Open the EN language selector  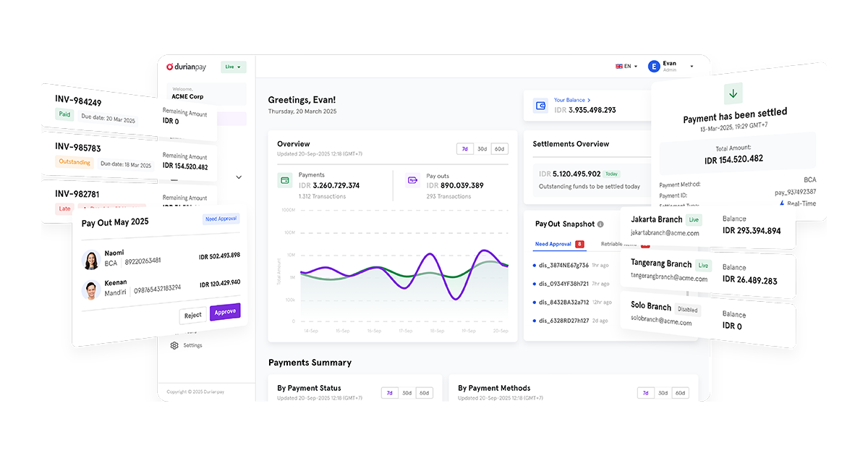tap(626, 66)
